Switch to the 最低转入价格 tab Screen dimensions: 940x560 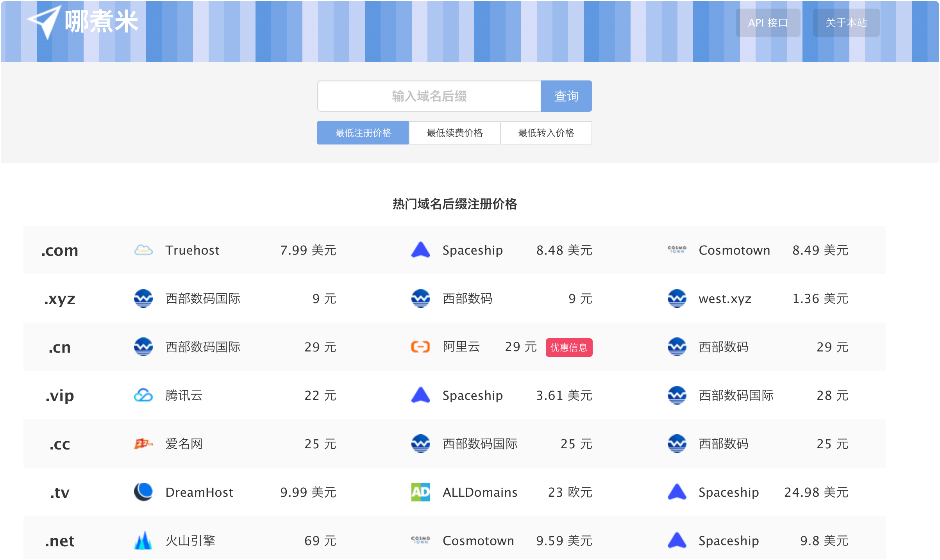coord(546,133)
